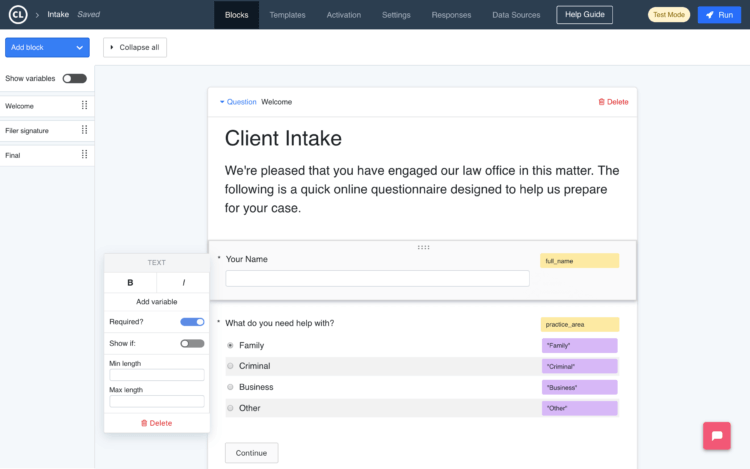Open the chat support widget

pos(716,437)
